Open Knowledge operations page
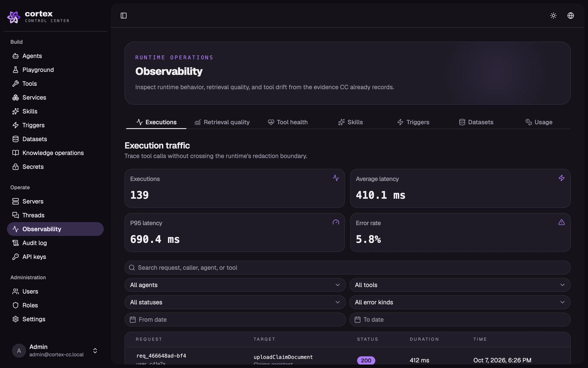Image resolution: width=588 pixels, height=368 pixels. 55,153
